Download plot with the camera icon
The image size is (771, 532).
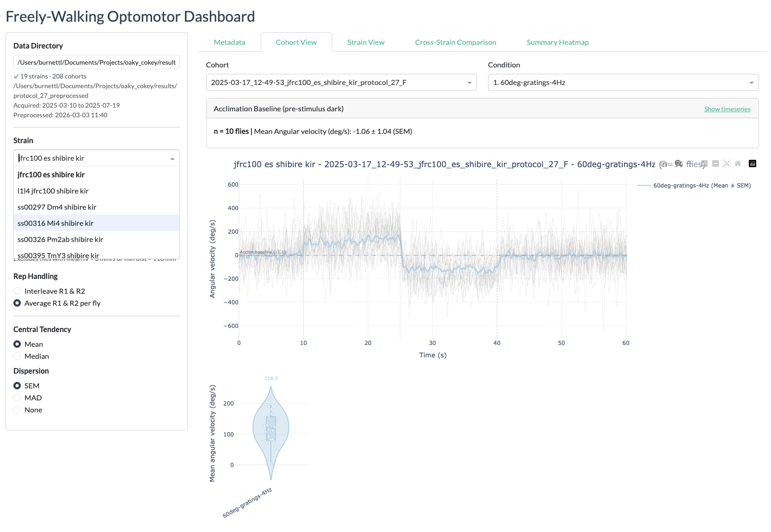click(x=664, y=163)
